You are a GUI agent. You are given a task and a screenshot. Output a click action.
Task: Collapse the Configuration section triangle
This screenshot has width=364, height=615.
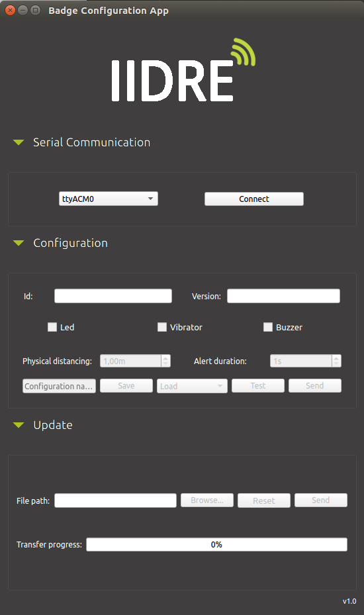[x=19, y=243]
